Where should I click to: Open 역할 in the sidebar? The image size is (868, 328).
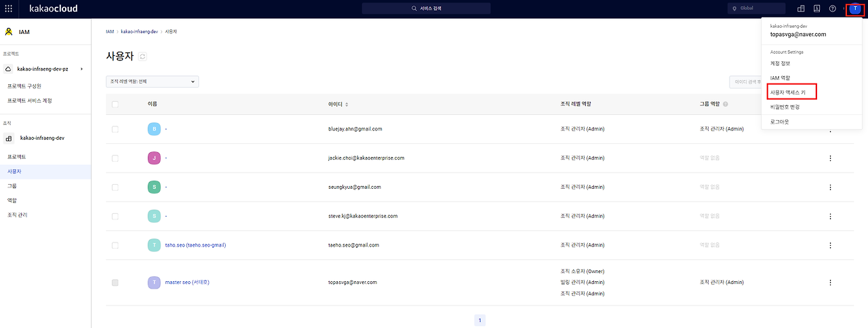click(x=12, y=200)
